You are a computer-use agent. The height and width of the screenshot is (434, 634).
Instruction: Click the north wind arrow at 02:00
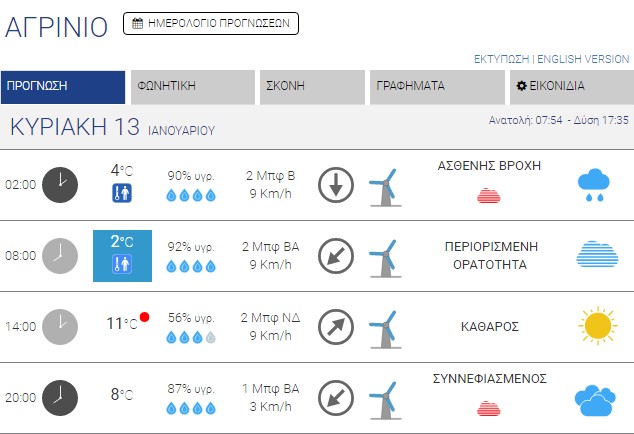(x=336, y=185)
